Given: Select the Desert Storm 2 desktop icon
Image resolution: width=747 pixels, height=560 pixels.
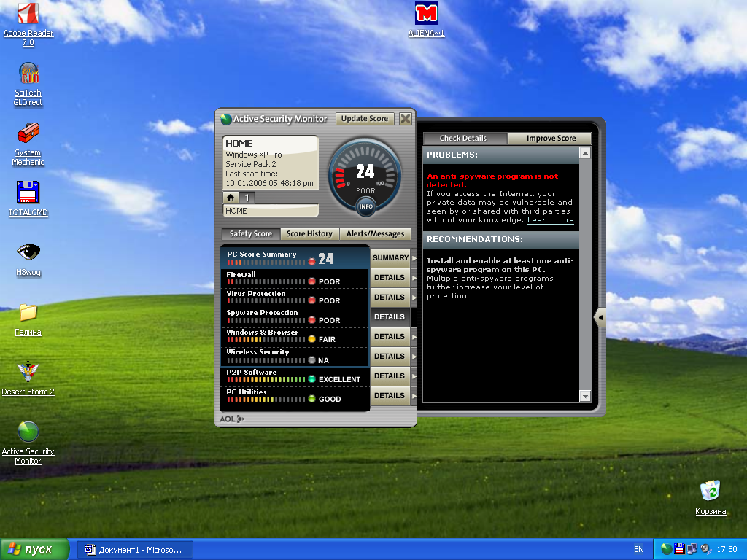Looking at the screenshot, I should pyautogui.click(x=28, y=378).
